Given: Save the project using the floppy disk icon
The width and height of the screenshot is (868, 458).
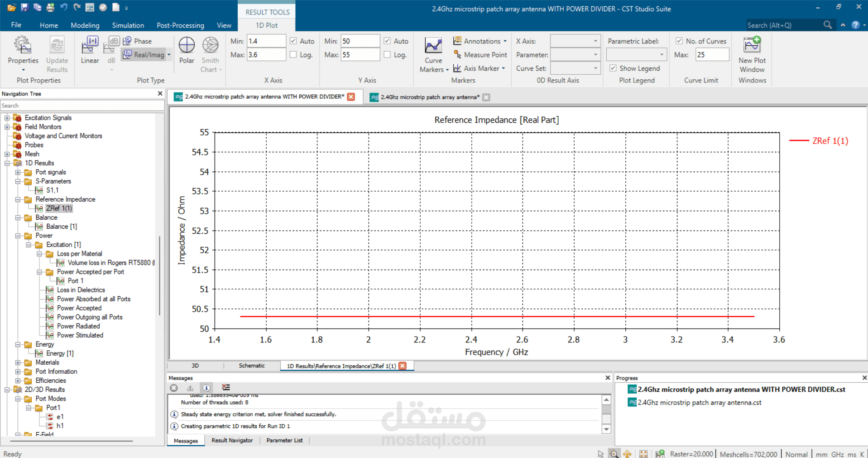Looking at the screenshot, I should (24, 8).
